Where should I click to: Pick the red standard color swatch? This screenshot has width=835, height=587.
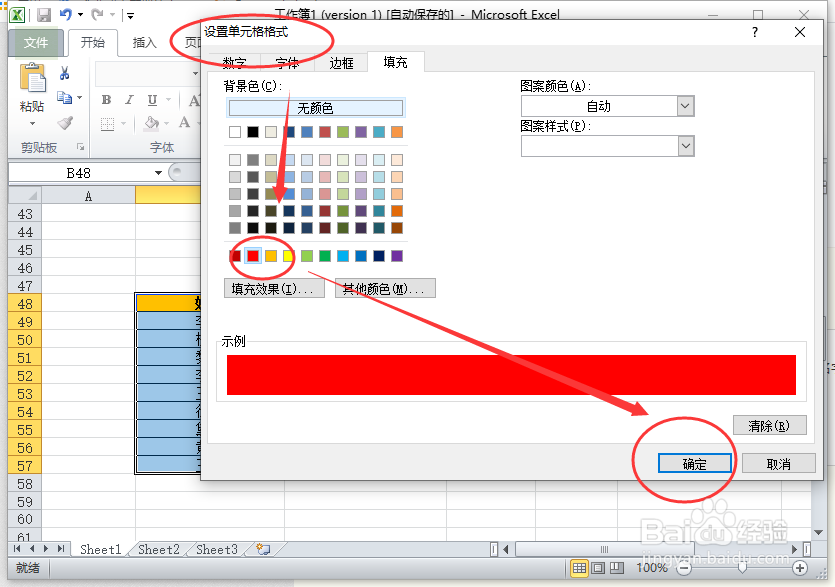(x=253, y=256)
